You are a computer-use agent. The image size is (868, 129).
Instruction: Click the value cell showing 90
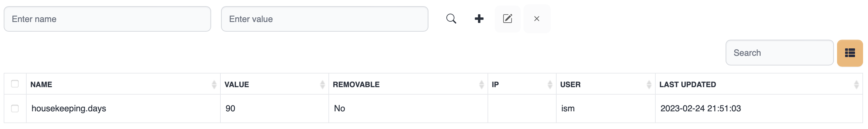[231, 109]
